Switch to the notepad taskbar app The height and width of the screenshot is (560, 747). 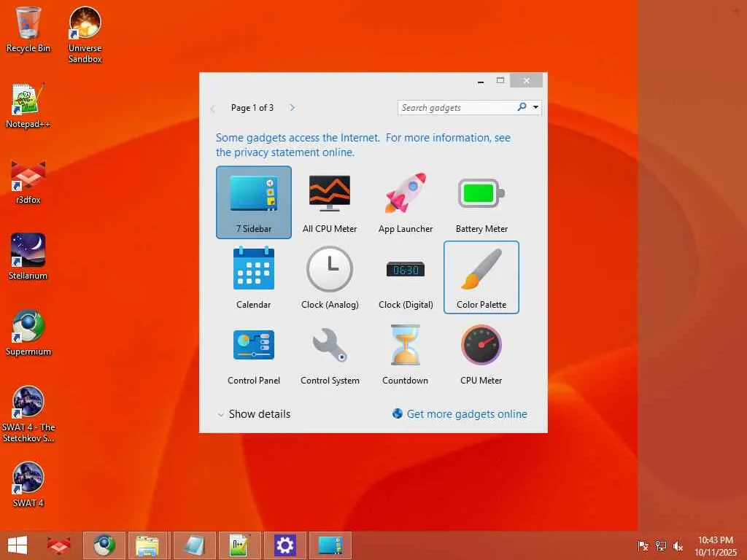[x=194, y=545]
